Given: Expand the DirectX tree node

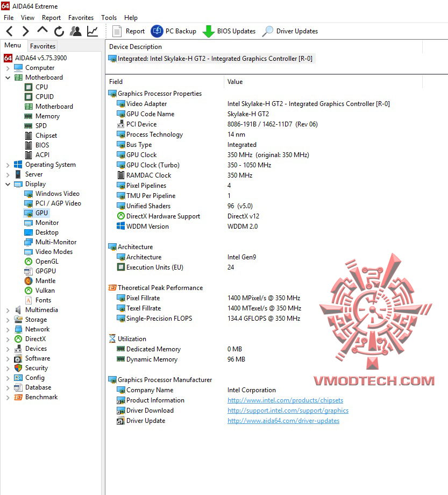Looking at the screenshot, I should click(x=8, y=339).
